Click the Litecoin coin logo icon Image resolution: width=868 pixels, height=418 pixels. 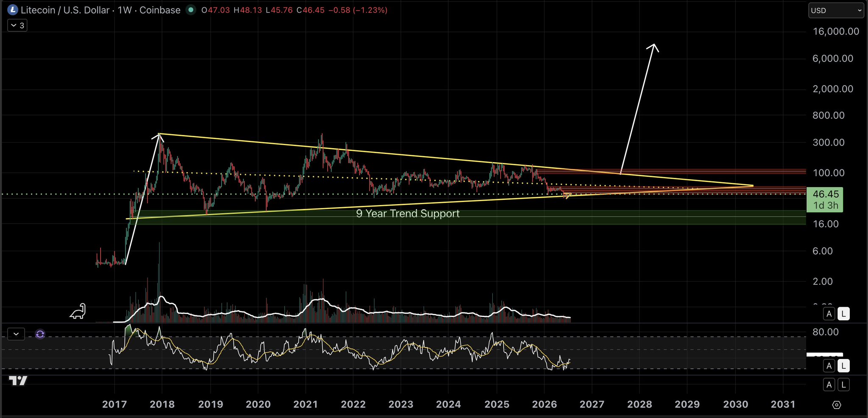click(13, 10)
